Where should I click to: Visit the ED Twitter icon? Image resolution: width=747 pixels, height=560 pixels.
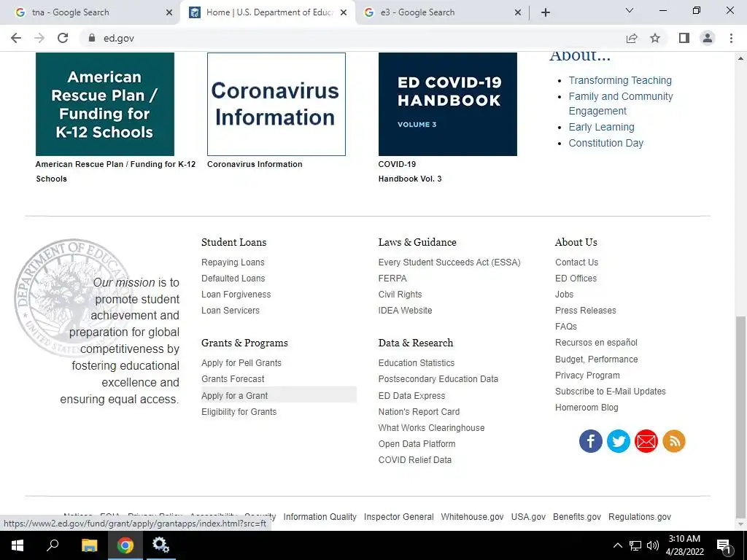(619, 441)
